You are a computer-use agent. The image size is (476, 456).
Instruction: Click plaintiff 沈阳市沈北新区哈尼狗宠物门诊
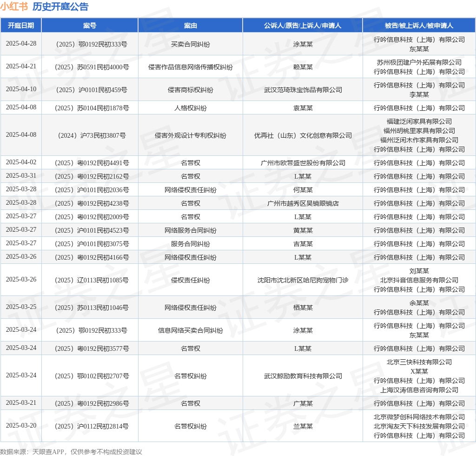click(303, 280)
